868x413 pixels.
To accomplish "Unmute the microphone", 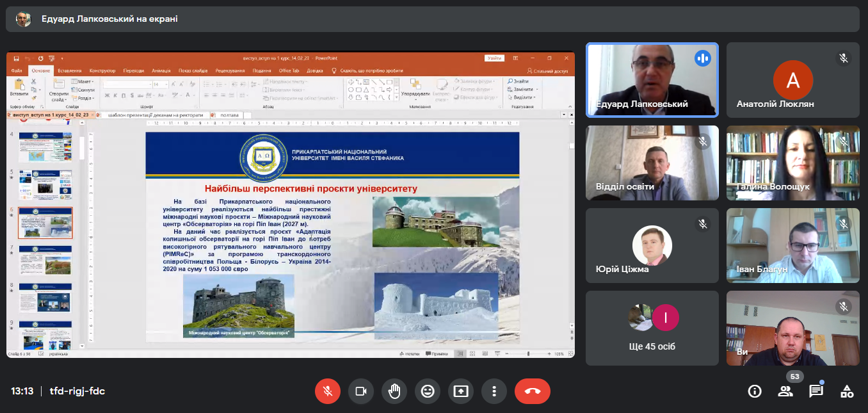I will tap(327, 391).
